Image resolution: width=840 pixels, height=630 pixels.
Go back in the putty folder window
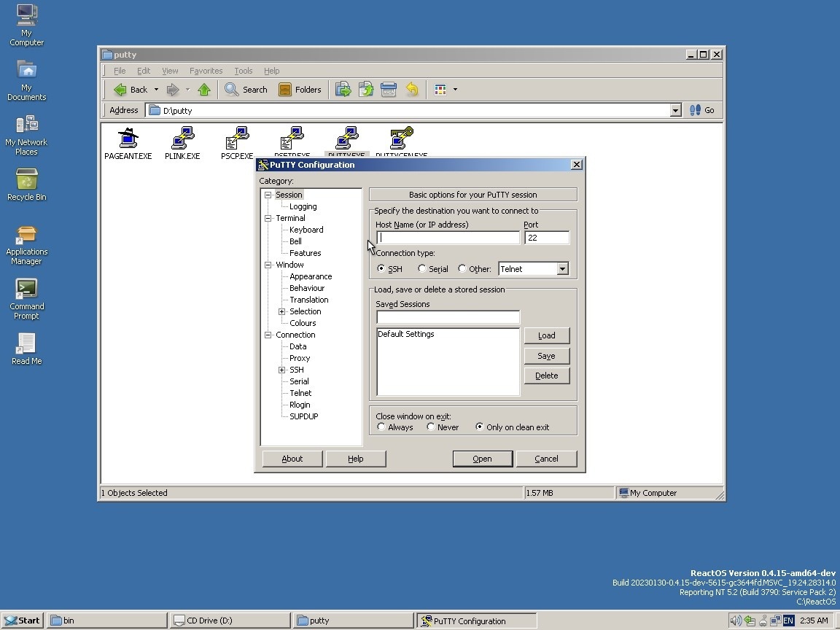[x=131, y=90]
